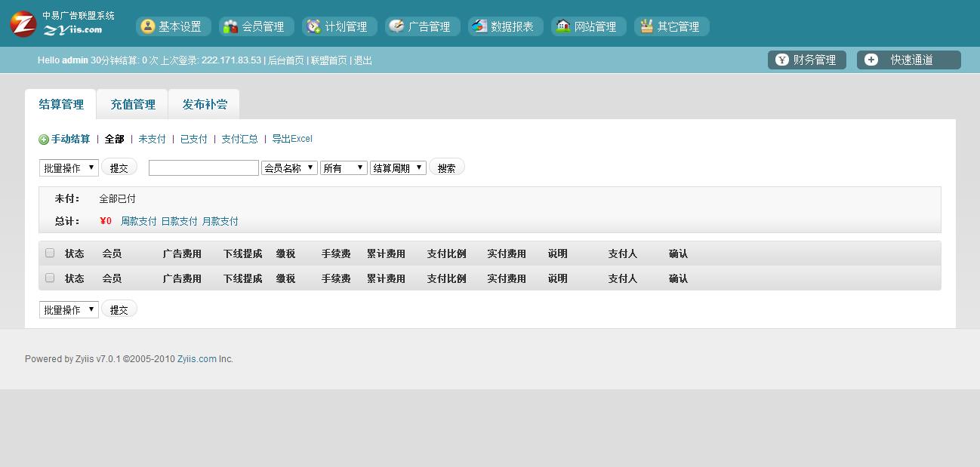The width and height of the screenshot is (980, 467).
Task: Open 网站管理 house icon menu
Action: [562, 26]
